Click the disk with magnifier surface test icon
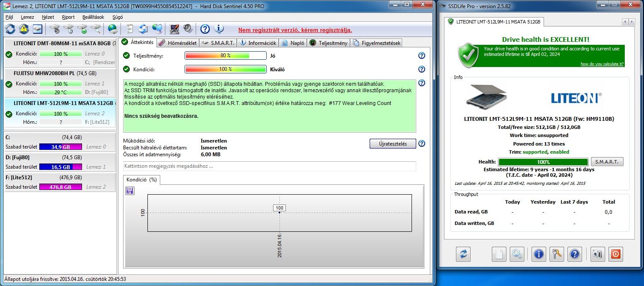This screenshot has width=644, height=286. point(96,29)
